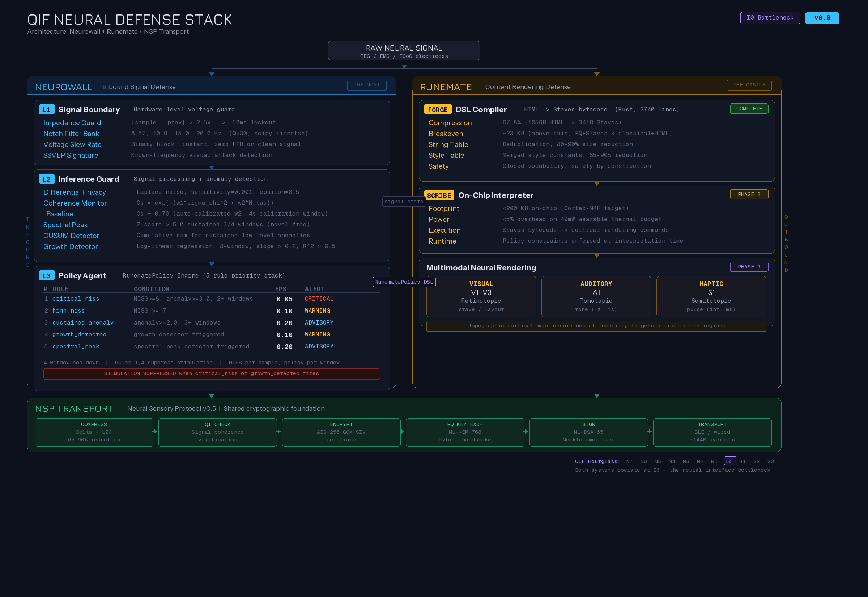Click the N1 hourglass marker
The height and width of the screenshot is (597, 868).
714,462
